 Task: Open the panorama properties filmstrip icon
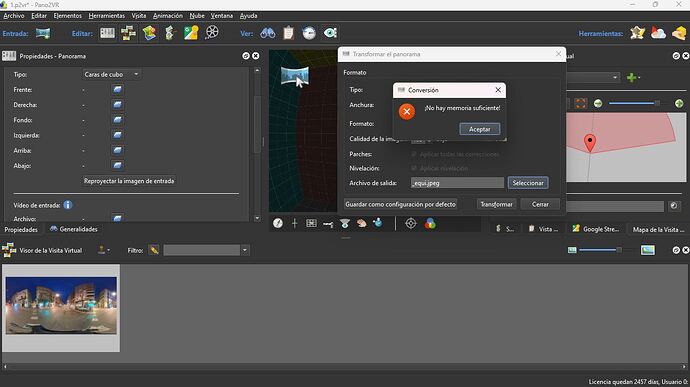click(107, 33)
